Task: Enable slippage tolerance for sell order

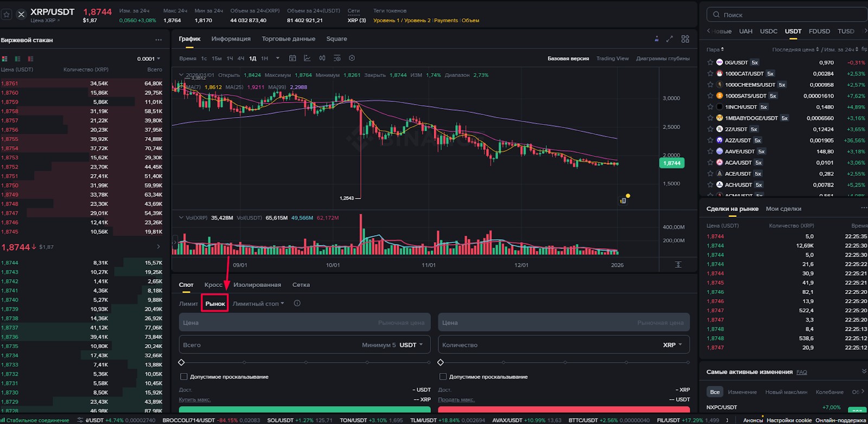Action: [443, 376]
